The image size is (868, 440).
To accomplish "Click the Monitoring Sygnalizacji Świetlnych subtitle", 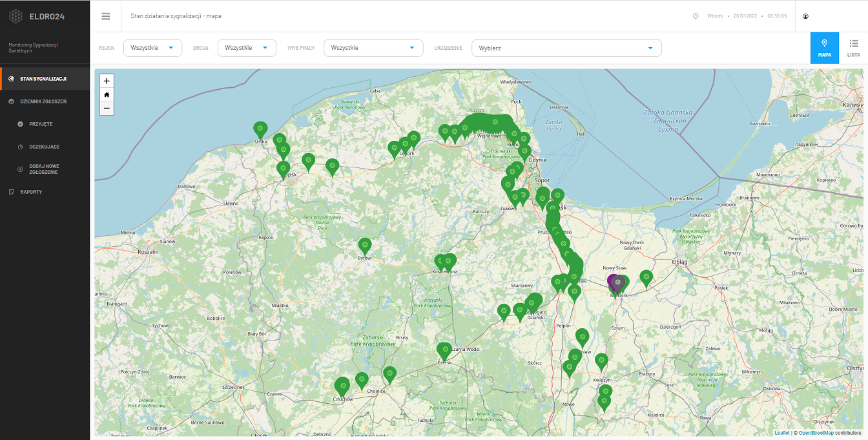I will click(x=34, y=47).
